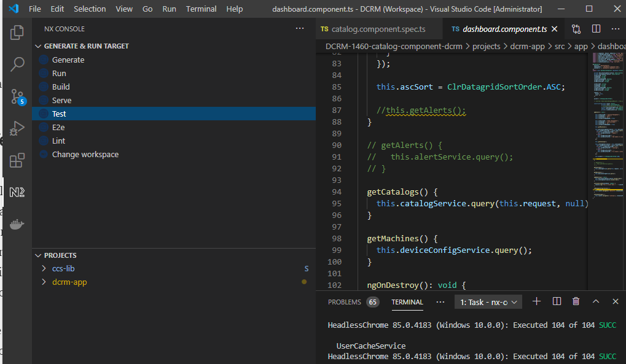Screen dimensions: 626x364
Task: Close the terminal panel
Action: click(615, 301)
